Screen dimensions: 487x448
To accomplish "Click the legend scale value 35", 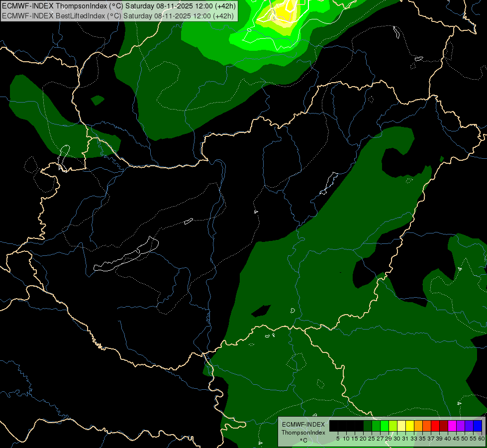I will click(x=422, y=439).
